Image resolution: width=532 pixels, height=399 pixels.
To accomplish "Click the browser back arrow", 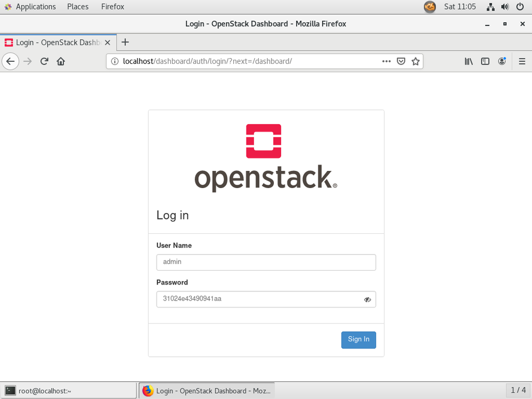I will click(10, 61).
